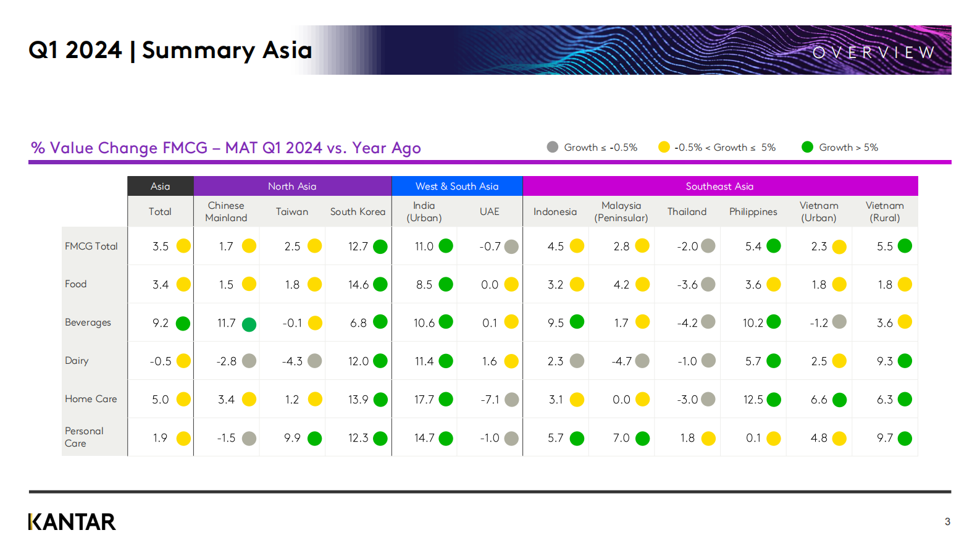Click the Dairy row label
This screenshot has height=551, width=980.
click(77, 361)
